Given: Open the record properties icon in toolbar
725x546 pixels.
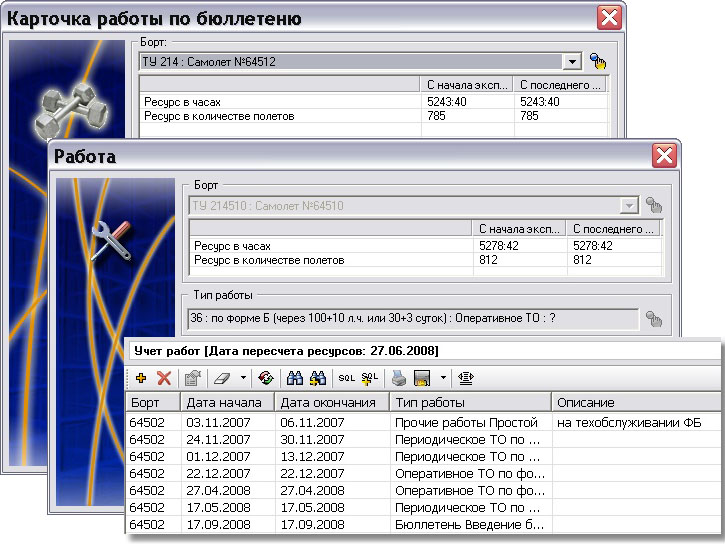Looking at the screenshot, I should 193,378.
